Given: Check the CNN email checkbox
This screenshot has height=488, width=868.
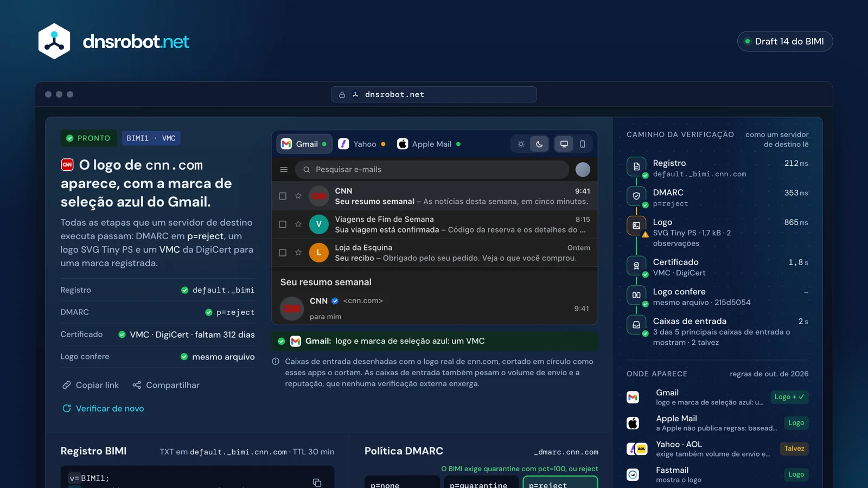Looking at the screenshot, I should tap(283, 196).
